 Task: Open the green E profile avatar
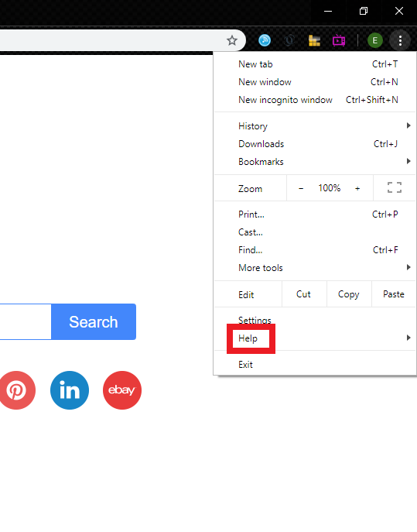(375, 41)
